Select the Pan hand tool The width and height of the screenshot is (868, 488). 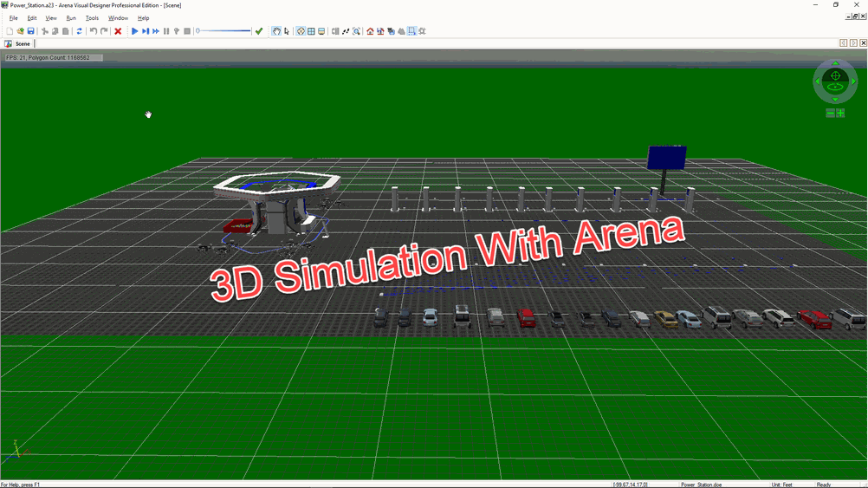coord(276,31)
